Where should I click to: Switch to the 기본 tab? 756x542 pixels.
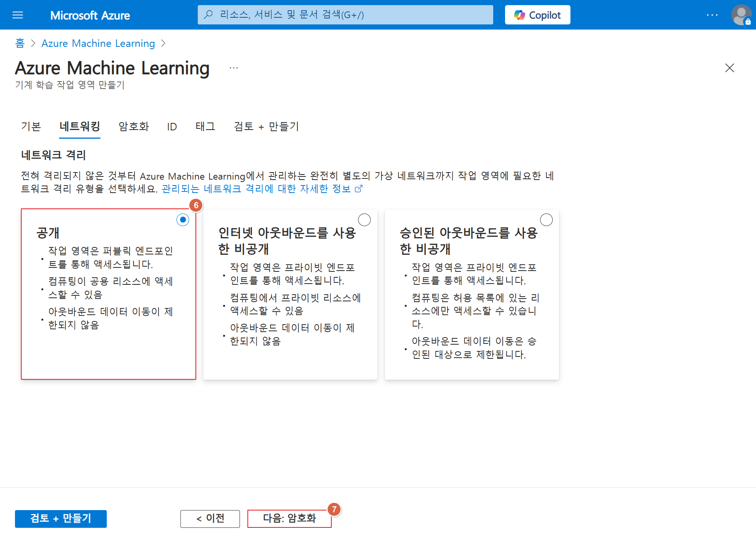click(31, 126)
